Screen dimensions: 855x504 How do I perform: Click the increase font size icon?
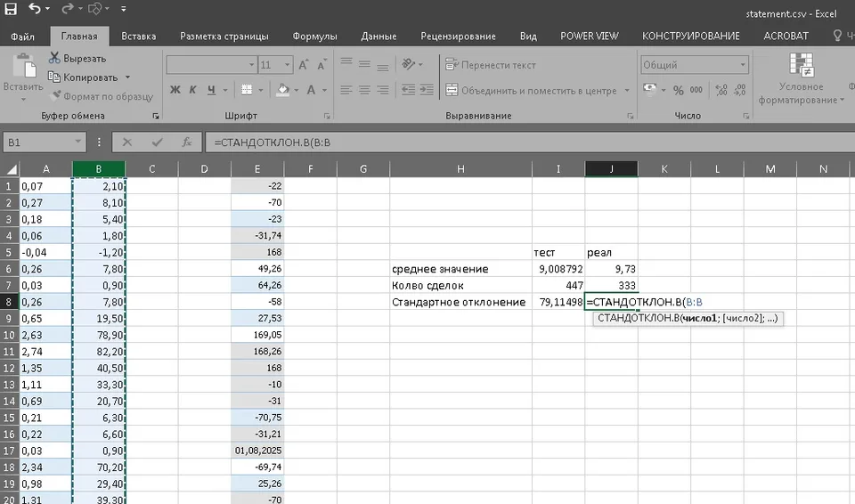tap(304, 65)
